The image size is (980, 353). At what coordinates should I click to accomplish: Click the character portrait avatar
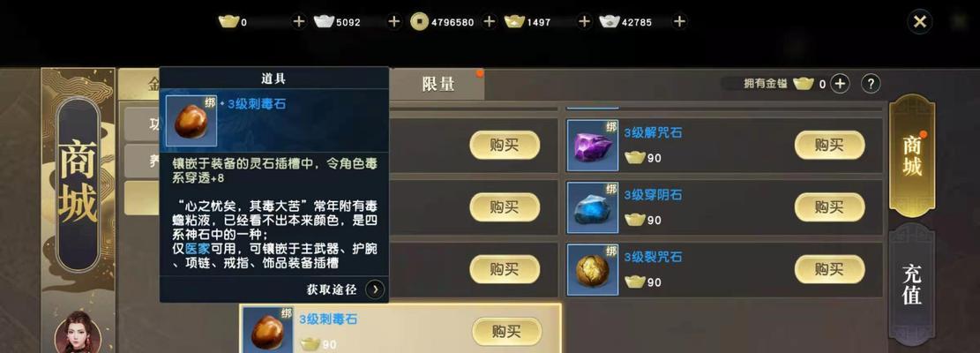tap(78, 333)
